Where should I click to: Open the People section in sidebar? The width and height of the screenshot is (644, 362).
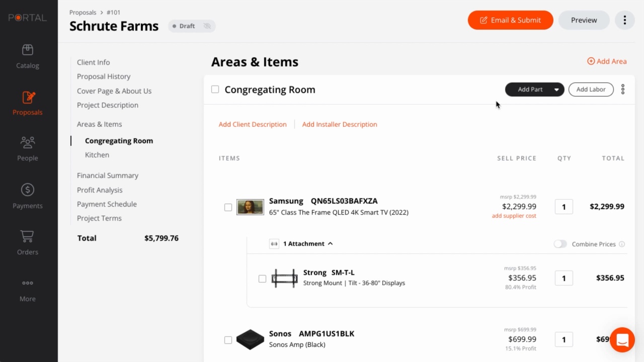click(x=28, y=149)
